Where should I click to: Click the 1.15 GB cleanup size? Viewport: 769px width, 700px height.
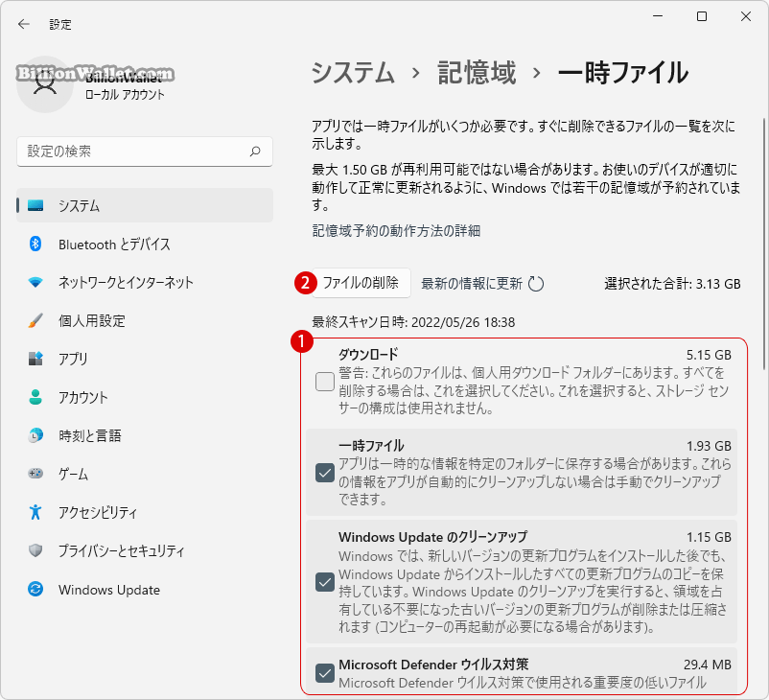point(709,537)
